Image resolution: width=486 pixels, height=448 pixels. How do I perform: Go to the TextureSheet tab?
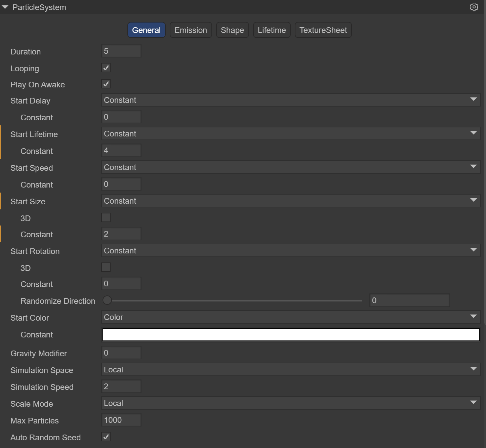pos(323,30)
